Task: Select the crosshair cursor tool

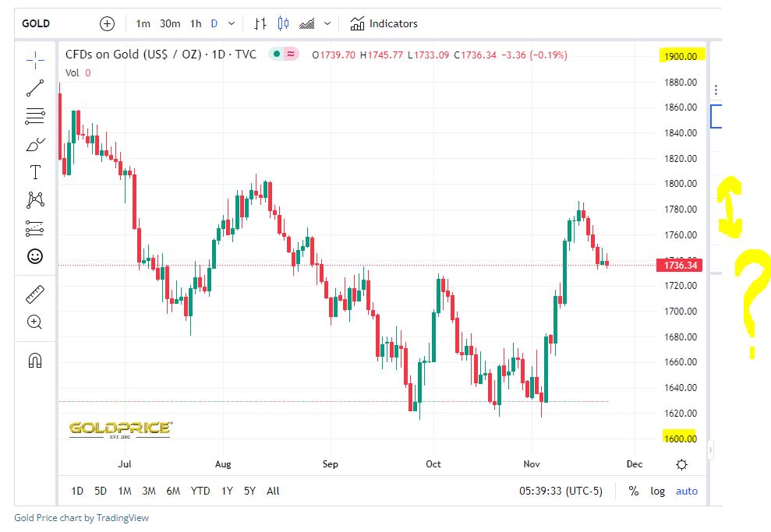Action: 35,61
